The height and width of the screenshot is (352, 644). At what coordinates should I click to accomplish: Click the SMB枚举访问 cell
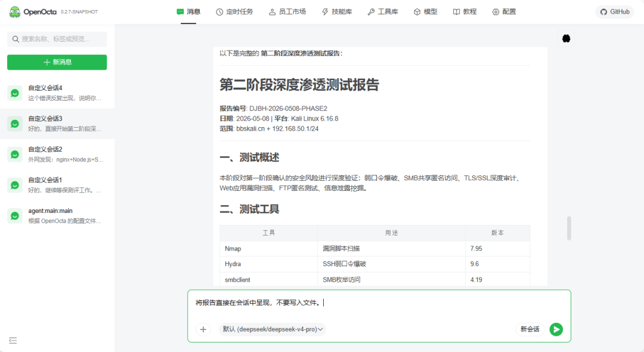(391, 280)
